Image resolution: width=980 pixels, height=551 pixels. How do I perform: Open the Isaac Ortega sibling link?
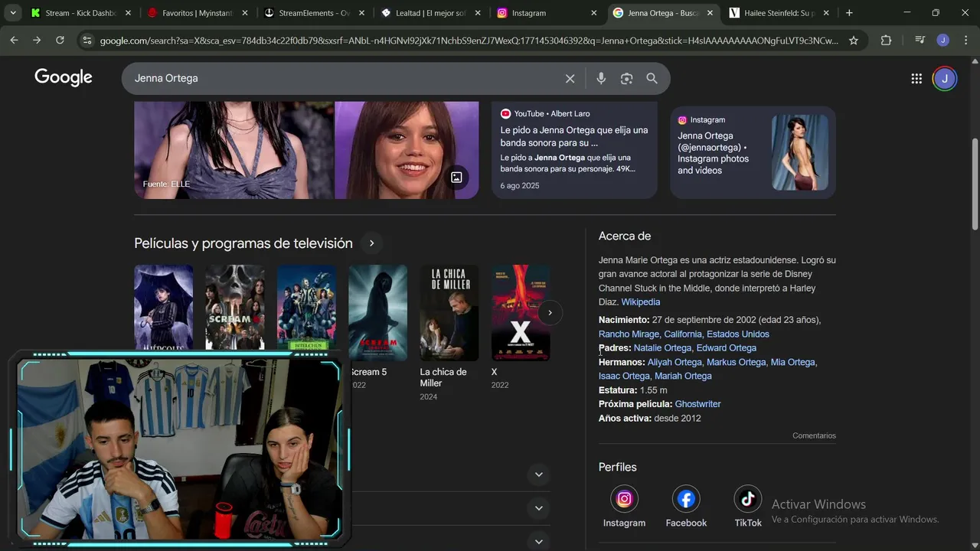pyautogui.click(x=624, y=376)
